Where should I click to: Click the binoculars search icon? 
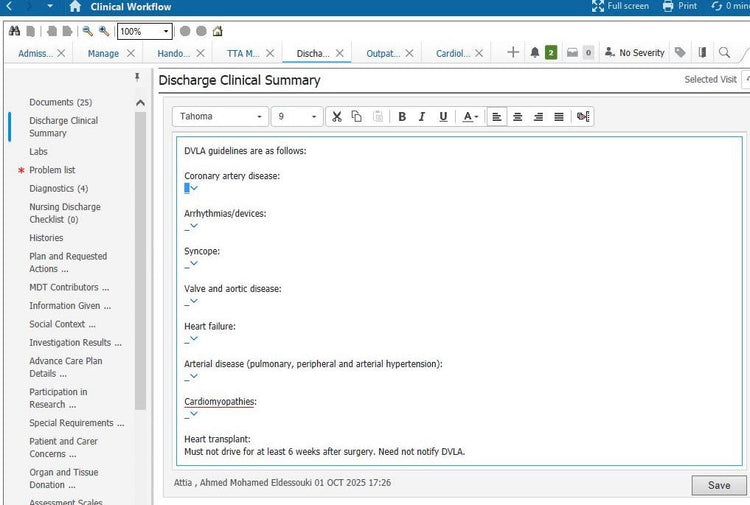(14, 31)
